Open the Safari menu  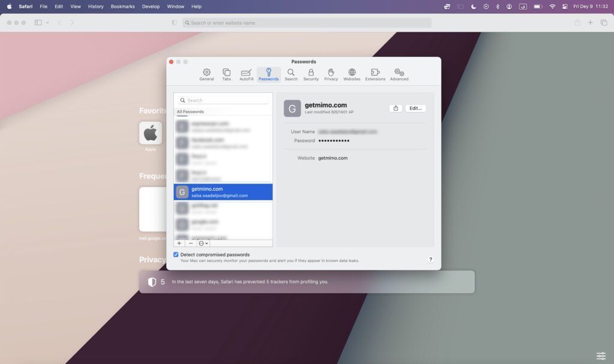25,6
